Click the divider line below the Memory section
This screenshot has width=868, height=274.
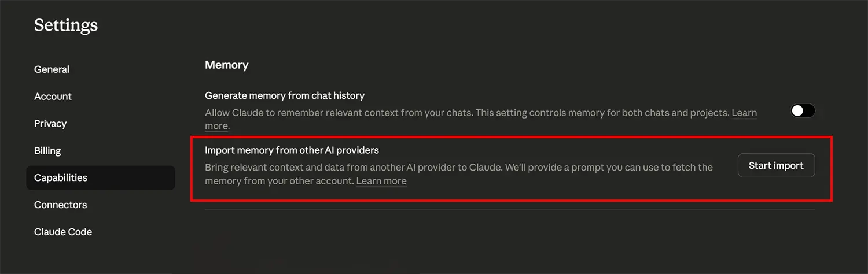point(509,209)
